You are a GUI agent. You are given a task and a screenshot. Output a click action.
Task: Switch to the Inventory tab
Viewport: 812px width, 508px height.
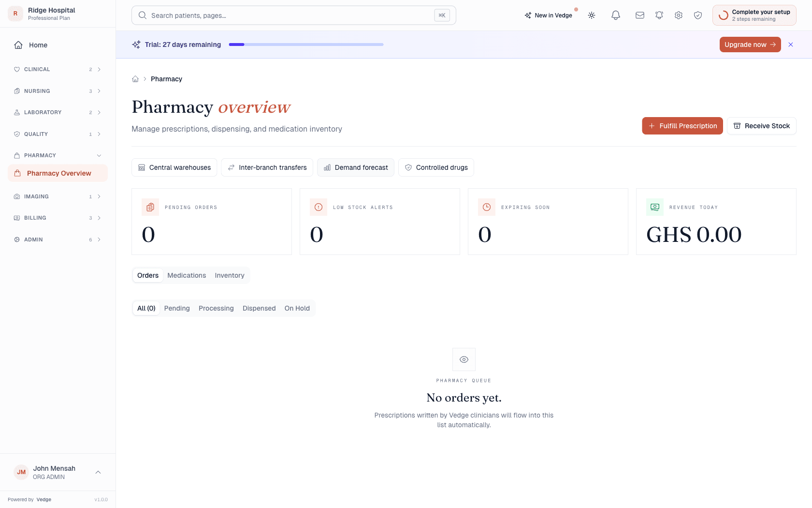[230, 275]
